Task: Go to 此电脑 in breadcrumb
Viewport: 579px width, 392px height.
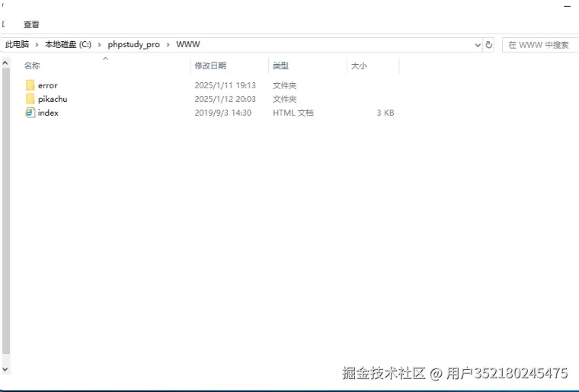Action: tap(17, 44)
